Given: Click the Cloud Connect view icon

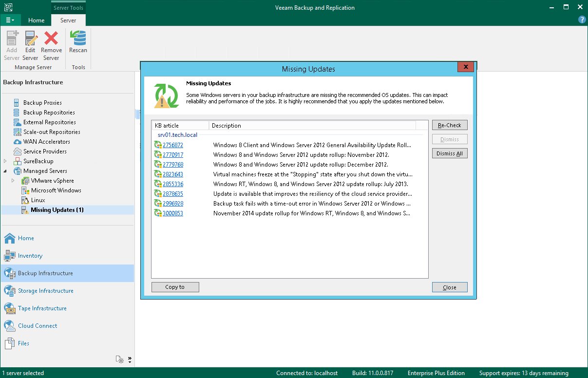Looking at the screenshot, I should pos(10,326).
